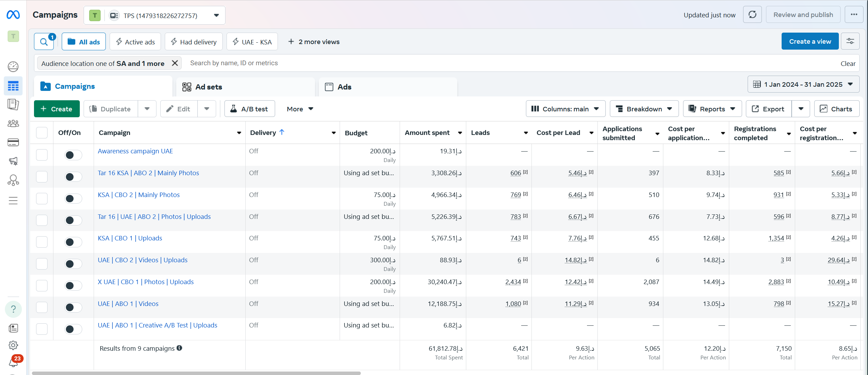Open the Awareness campaign UAE link

point(135,151)
